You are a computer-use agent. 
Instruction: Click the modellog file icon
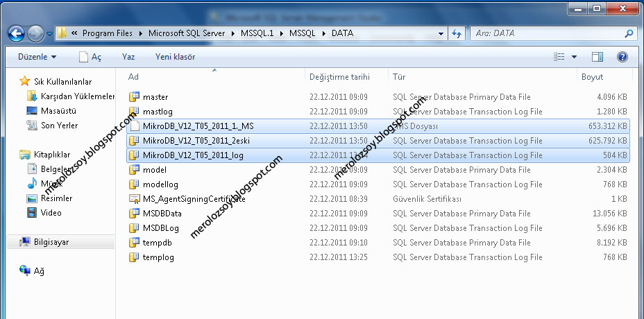(x=134, y=184)
